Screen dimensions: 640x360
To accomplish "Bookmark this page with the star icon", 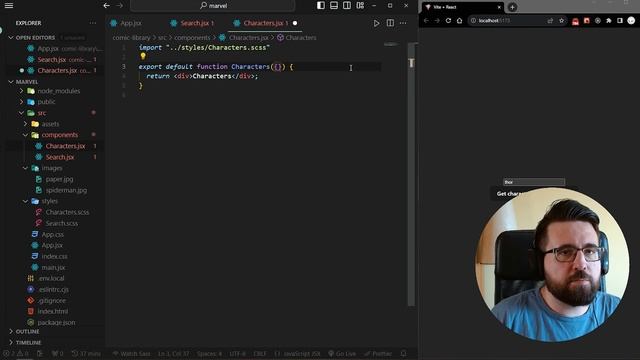I will tap(562, 20).
